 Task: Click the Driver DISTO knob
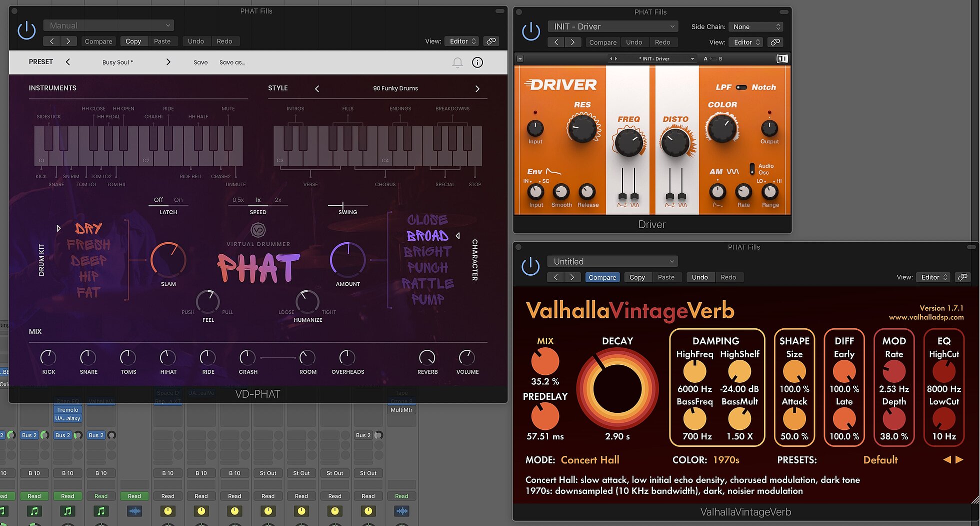(x=675, y=142)
